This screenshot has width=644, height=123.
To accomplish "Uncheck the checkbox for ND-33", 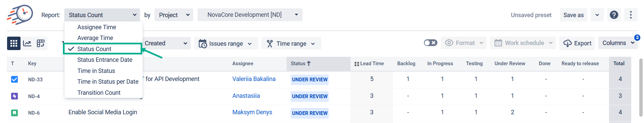I will coord(14,79).
